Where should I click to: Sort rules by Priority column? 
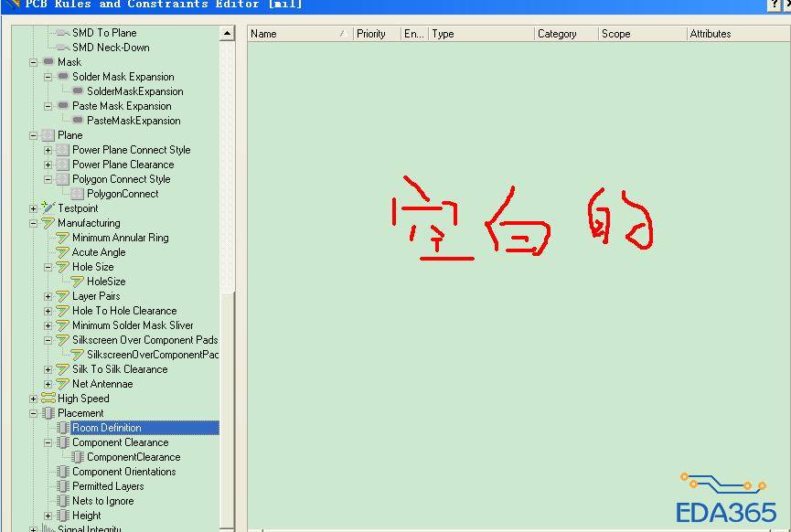tap(377, 34)
